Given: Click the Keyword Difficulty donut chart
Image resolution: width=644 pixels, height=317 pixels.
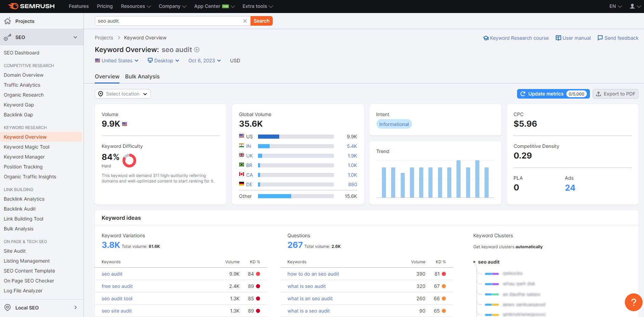Looking at the screenshot, I should [129, 160].
